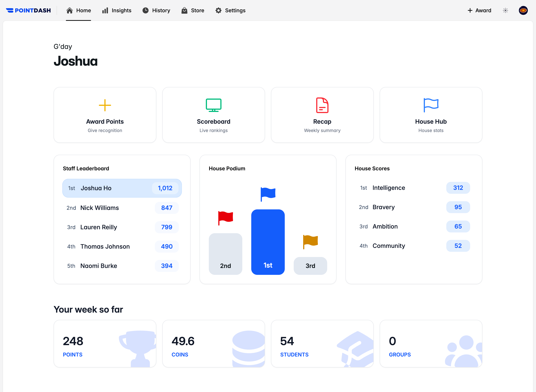The image size is (536, 392).
Task: Open the blue House Hub flag icon
Action: click(430, 105)
